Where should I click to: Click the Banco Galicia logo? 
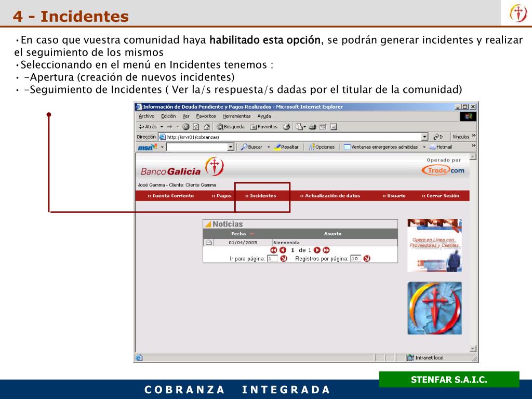pyautogui.click(x=182, y=166)
